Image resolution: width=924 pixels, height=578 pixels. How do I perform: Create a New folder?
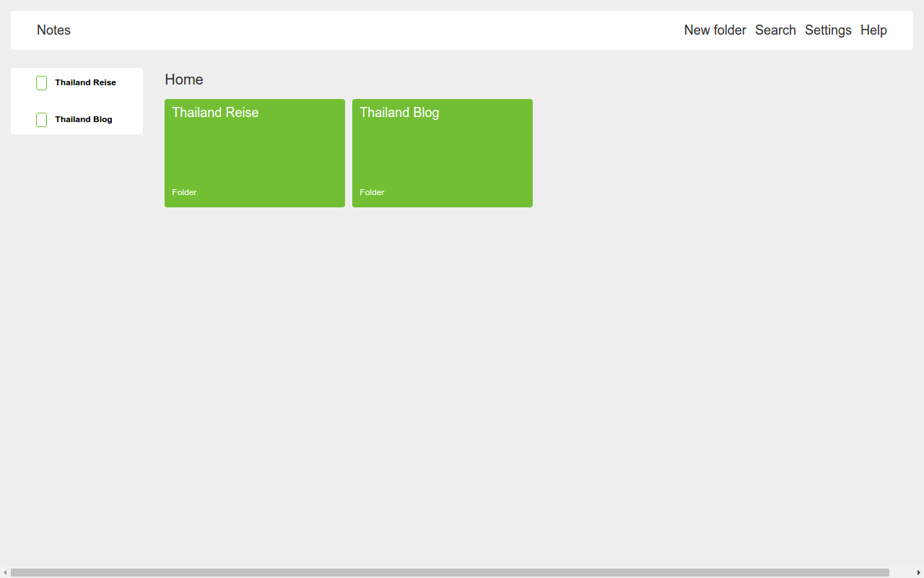click(715, 30)
